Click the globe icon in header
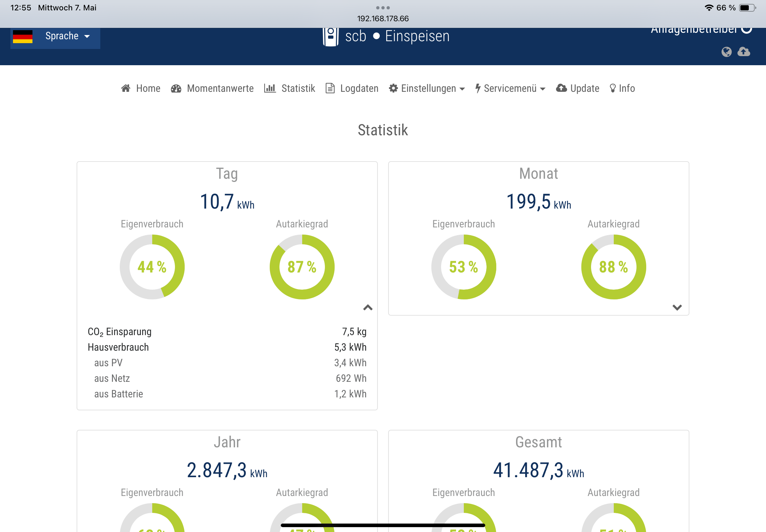The width and height of the screenshot is (766, 532). pyautogui.click(x=726, y=52)
